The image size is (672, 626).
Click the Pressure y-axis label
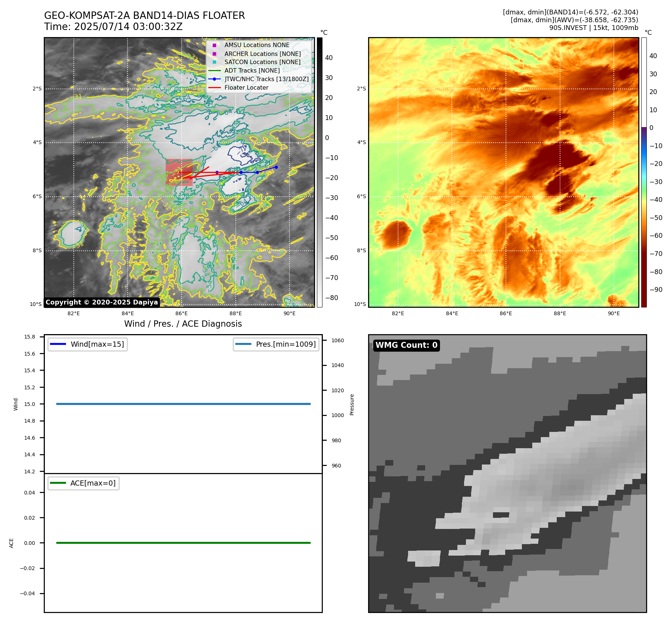click(352, 404)
